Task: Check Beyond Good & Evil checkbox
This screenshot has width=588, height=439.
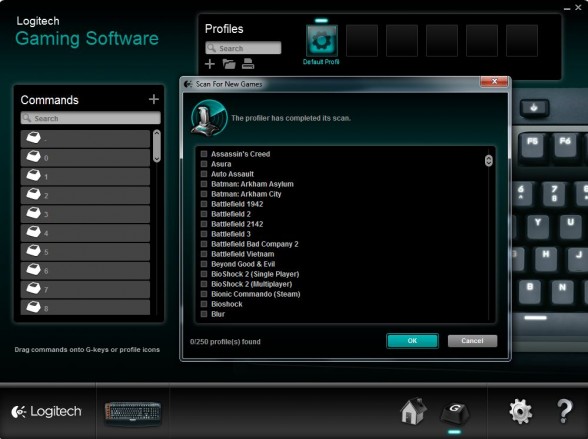Action: pos(204,264)
